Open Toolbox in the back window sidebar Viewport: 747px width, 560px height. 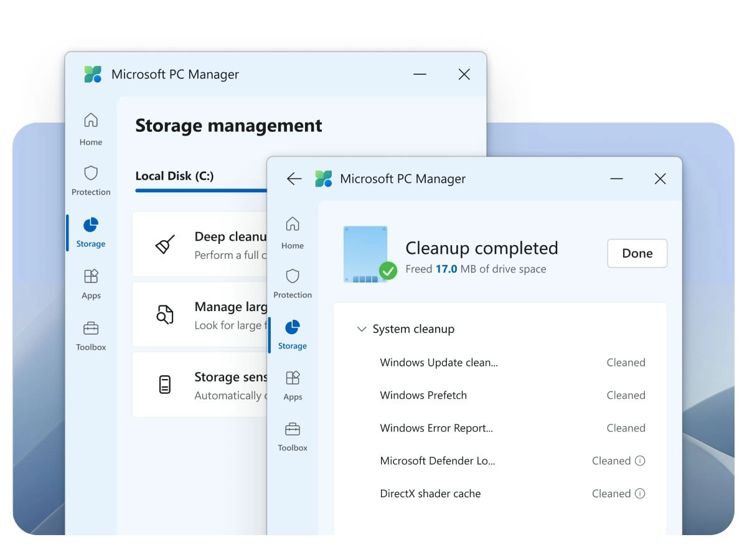91,335
